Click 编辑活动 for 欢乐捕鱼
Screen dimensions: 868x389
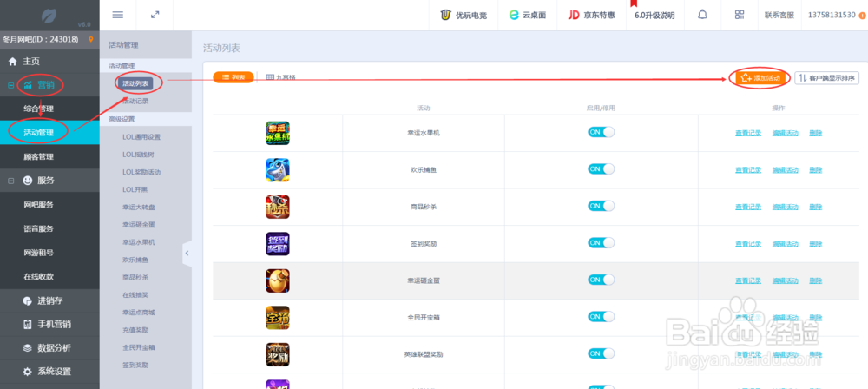point(785,170)
